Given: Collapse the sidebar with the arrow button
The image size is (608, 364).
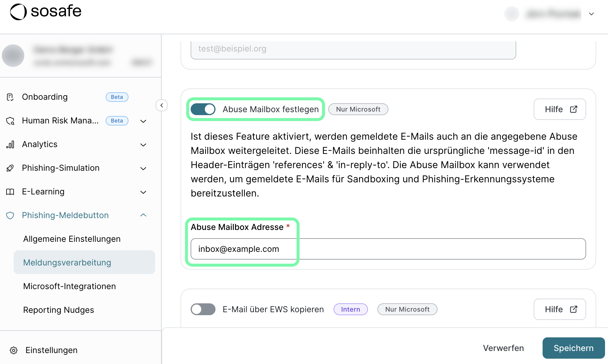Looking at the screenshot, I should [162, 105].
